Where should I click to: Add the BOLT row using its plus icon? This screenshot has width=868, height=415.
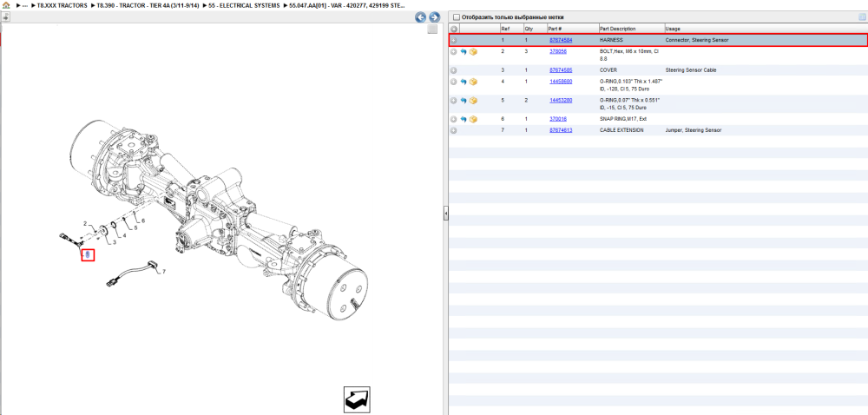453,51
